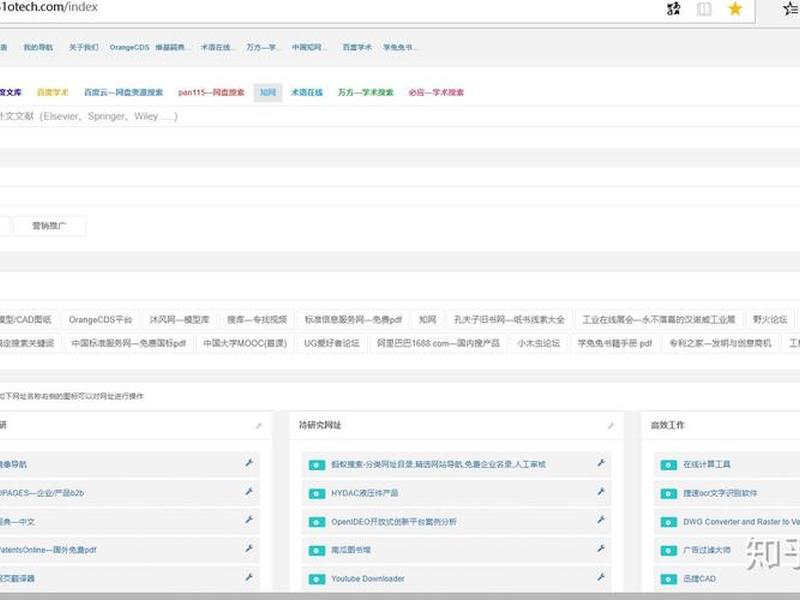This screenshot has height=600, width=800.
Task: Open the HYDAC液压件产品 link
Action: point(365,493)
